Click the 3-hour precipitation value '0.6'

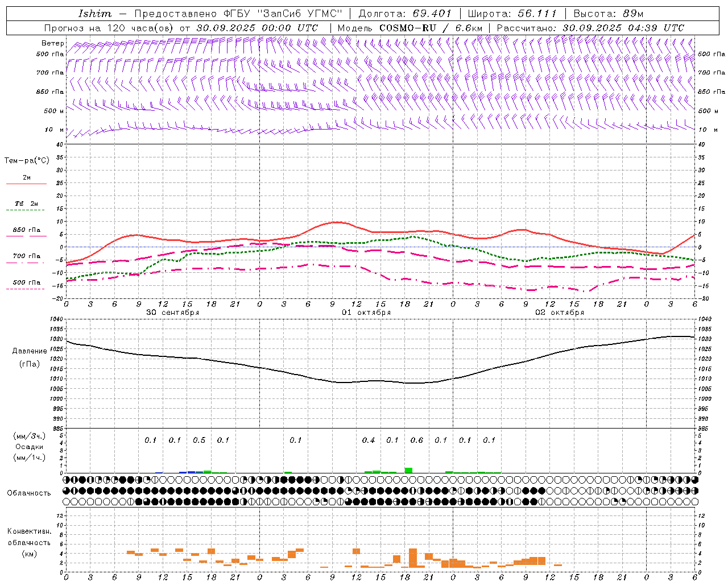click(x=417, y=440)
